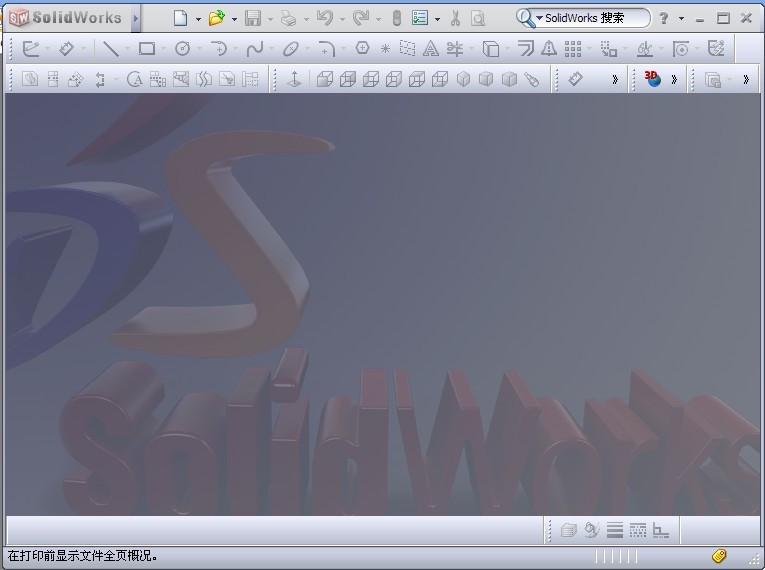
Task: Click the Print icon
Action: 288,19
